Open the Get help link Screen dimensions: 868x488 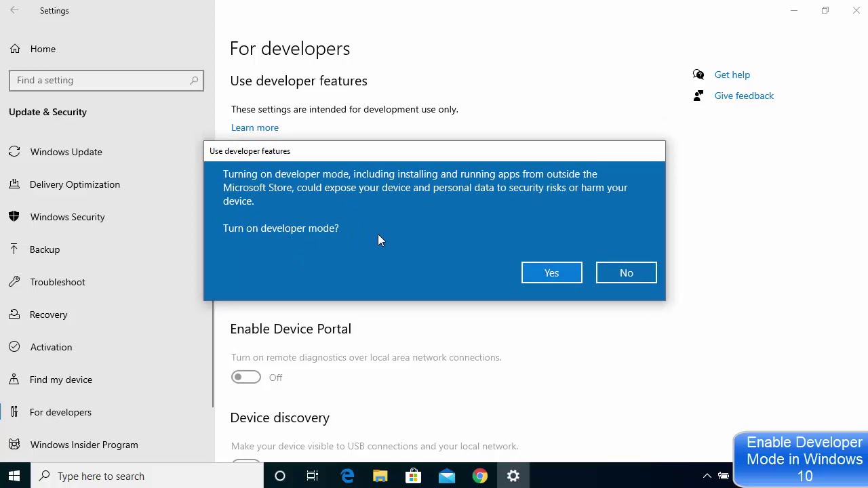click(732, 75)
